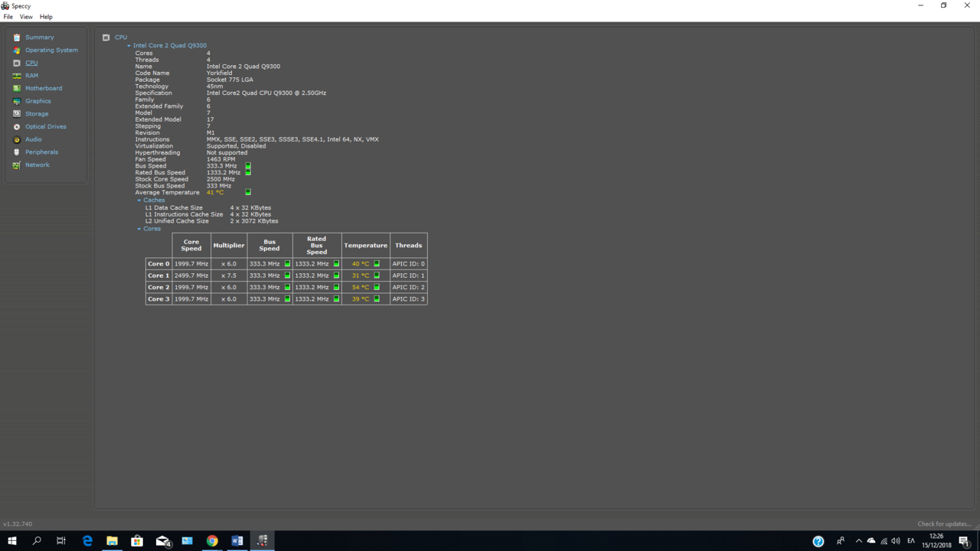Click Core 1 bus speed graph icon

point(288,275)
